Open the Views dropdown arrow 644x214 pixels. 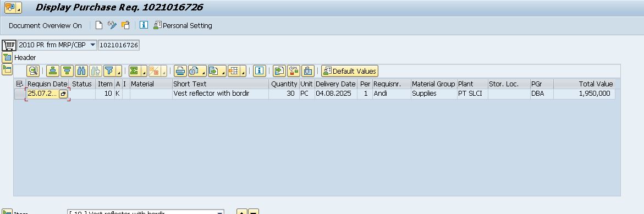203,71
